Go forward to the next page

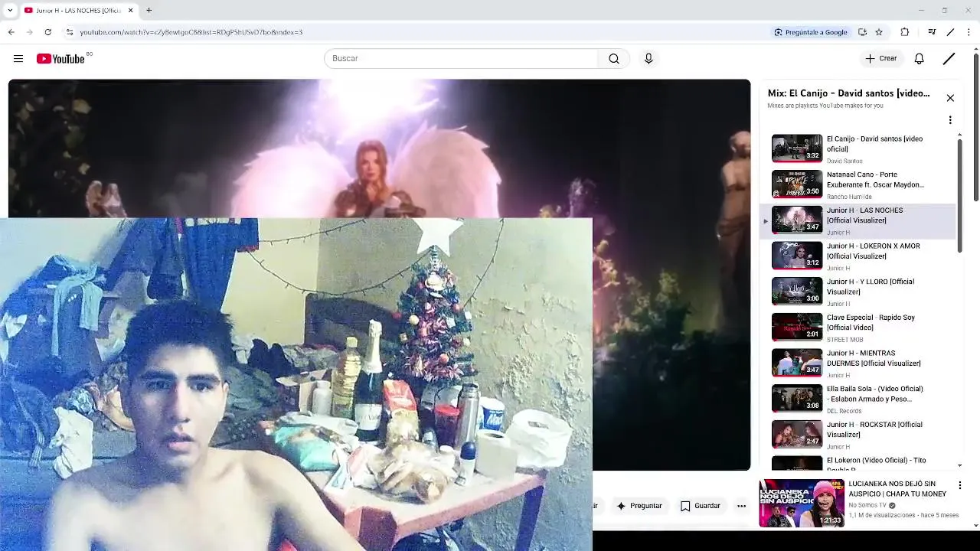pyautogui.click(x=29, y=32)
